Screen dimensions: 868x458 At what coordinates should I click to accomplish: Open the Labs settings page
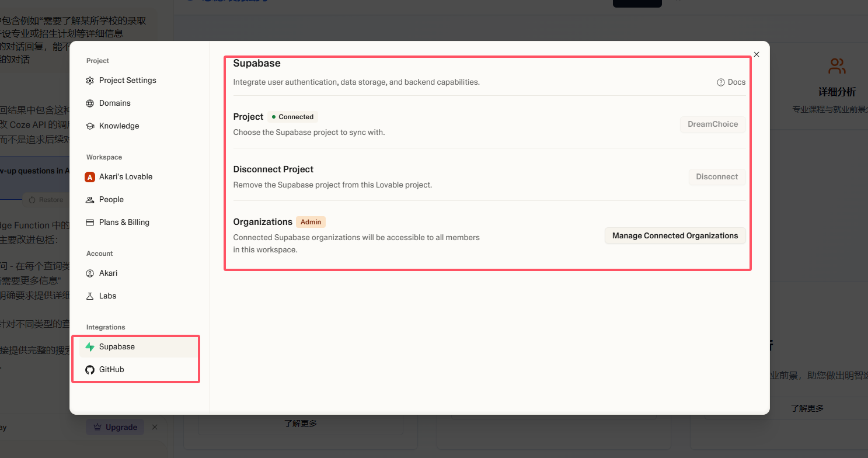tap(139, 296)
